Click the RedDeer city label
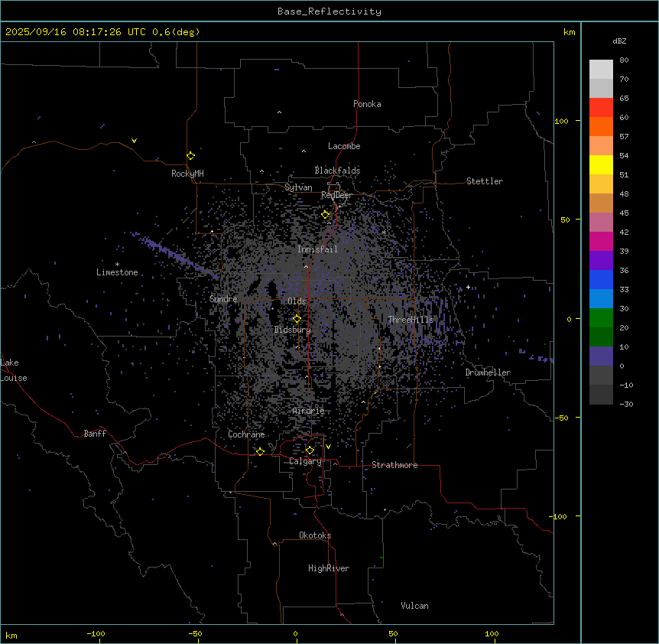Viewport: 659px width, 644px height. coord(336,195)
